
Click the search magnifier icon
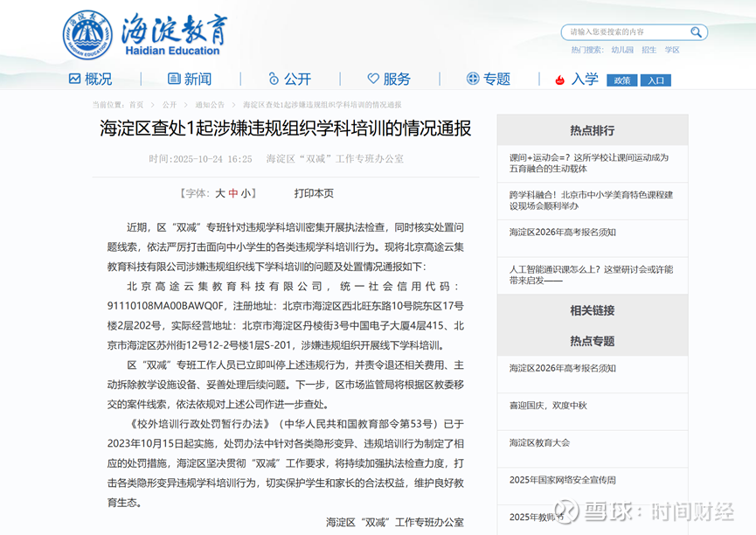[x=696, y=32]
